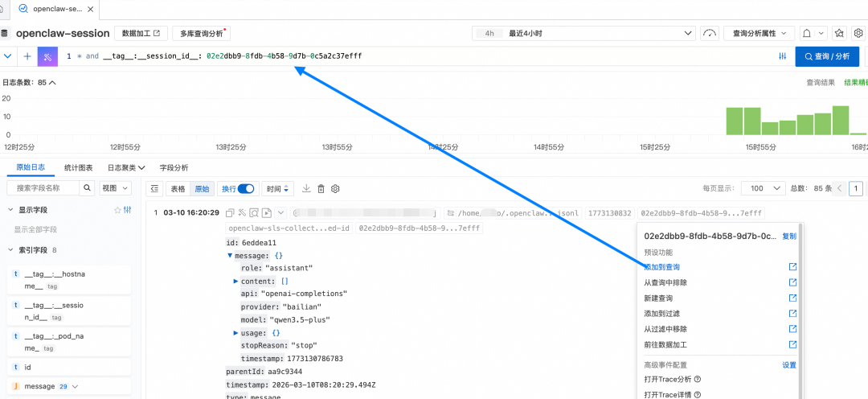Image resolution: width=868 pixels, height=399 pixels.
Task: Open the gear settings icon at top right
Action: click(858, 33)
